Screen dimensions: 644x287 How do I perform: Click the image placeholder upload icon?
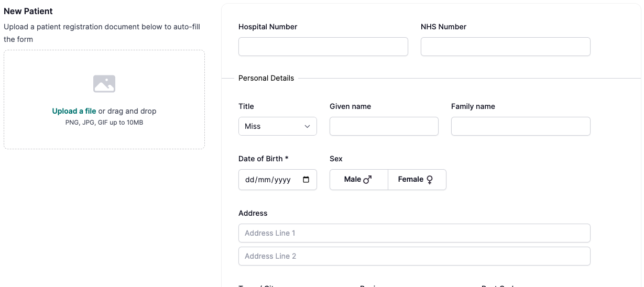click(x=104, y=84)
